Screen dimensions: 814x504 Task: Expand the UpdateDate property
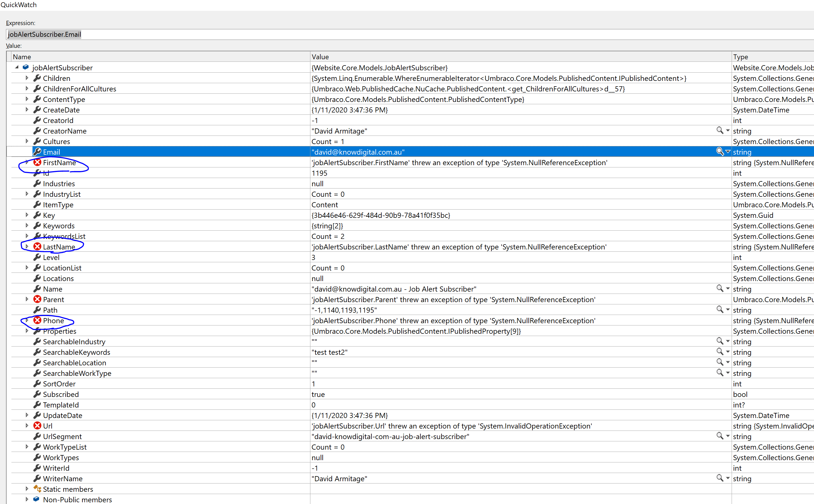coord(27,415)
